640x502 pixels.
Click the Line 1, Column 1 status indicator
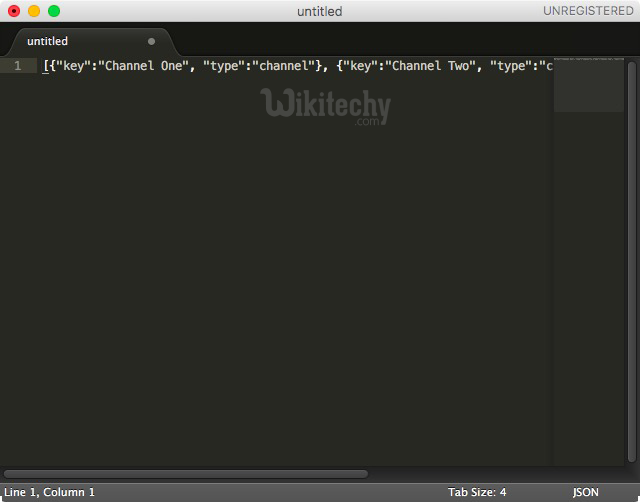point(50,492)
